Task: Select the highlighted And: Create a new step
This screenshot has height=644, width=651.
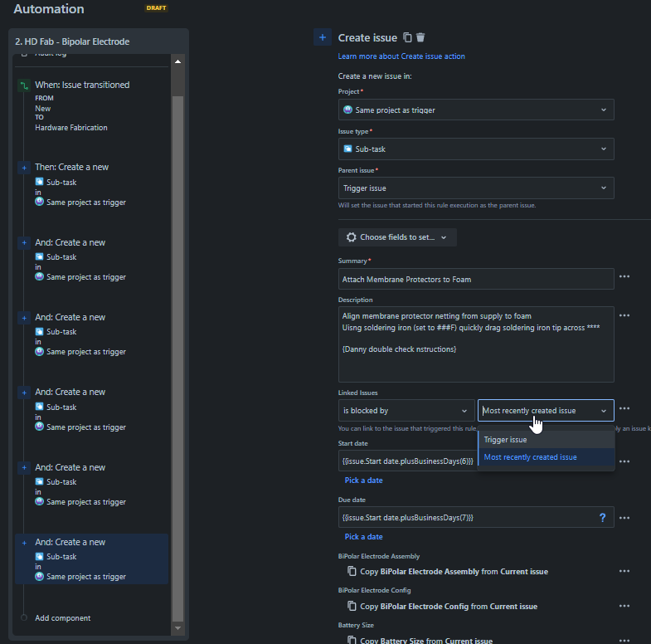Action: 92,559
